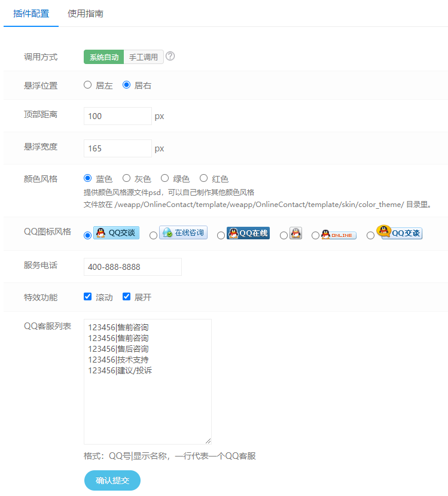Select radio for 在线咨询 icon style

point(153,236)
